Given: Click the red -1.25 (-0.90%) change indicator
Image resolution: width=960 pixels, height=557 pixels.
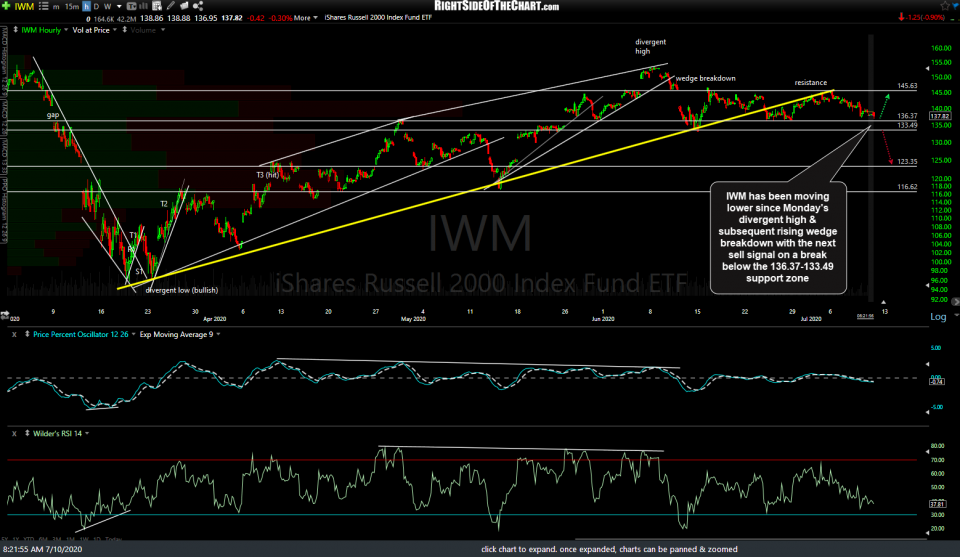Looking at the screenshot, I should 921,17.
